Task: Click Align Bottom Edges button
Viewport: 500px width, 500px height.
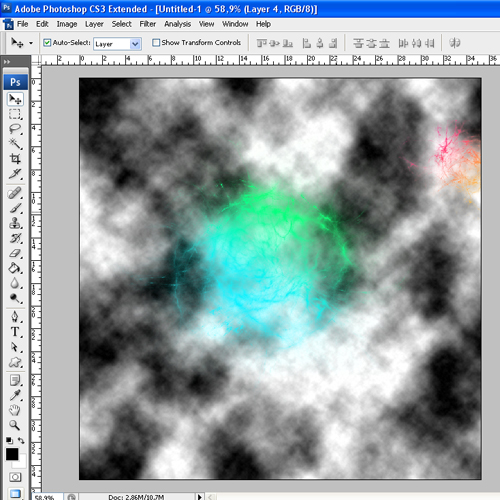Action: click(288, 43)
